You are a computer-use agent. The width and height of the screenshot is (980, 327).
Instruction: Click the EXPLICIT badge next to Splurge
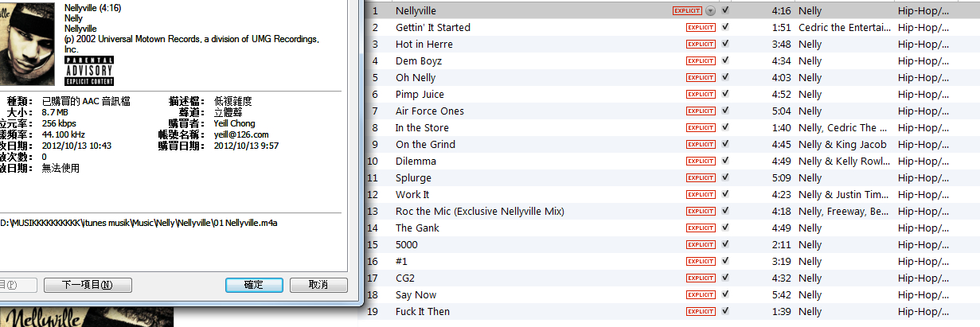pos(701,177)
